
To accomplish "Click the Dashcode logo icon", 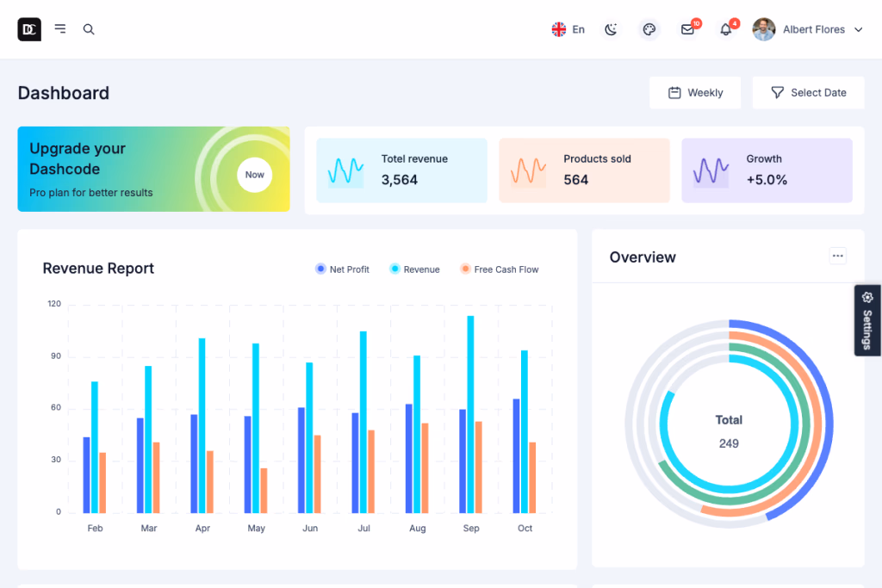I will pos(29,29).
